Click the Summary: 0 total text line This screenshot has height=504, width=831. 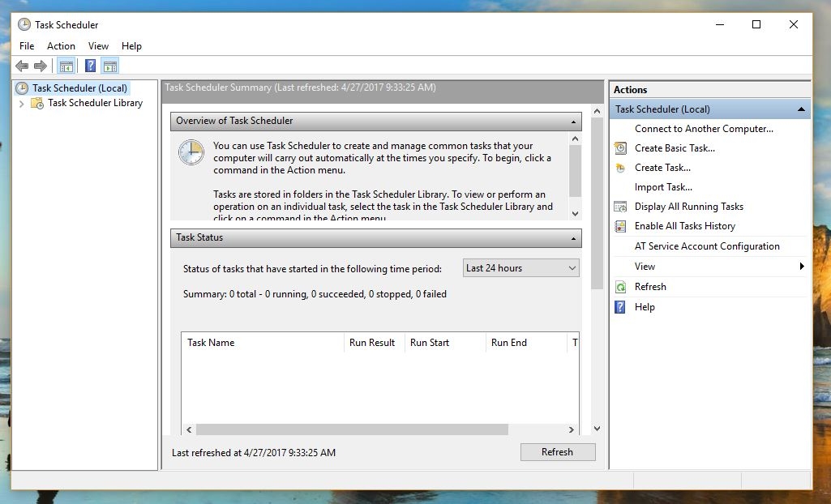(315, 294)
